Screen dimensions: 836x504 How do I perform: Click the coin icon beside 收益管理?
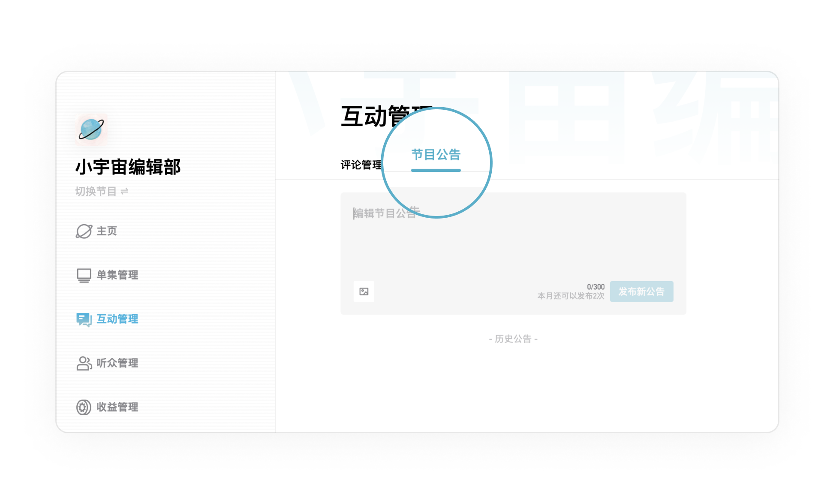coord(84,407)
